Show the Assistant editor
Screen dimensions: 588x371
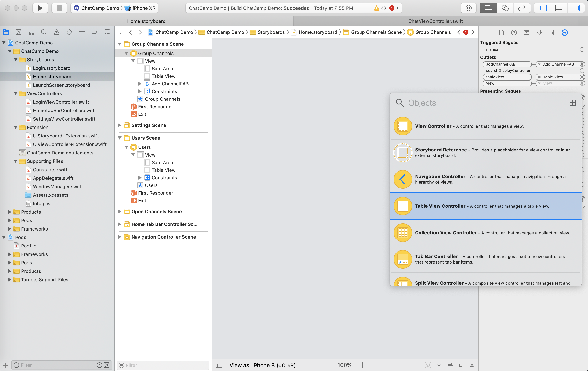pos(505,8)
